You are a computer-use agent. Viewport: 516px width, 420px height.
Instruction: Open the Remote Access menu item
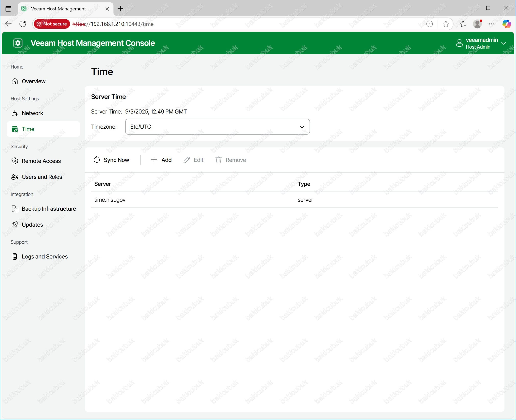point(43,161)
